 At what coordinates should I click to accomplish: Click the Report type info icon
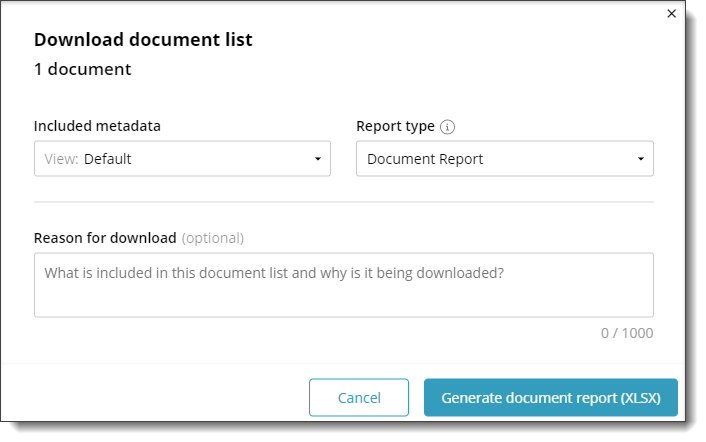coord(447,127)
